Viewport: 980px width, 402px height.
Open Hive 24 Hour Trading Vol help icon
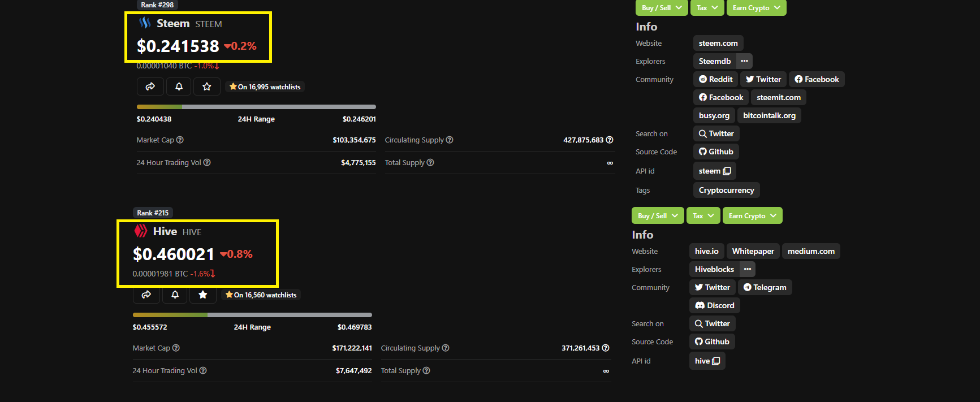click(203, 370)
